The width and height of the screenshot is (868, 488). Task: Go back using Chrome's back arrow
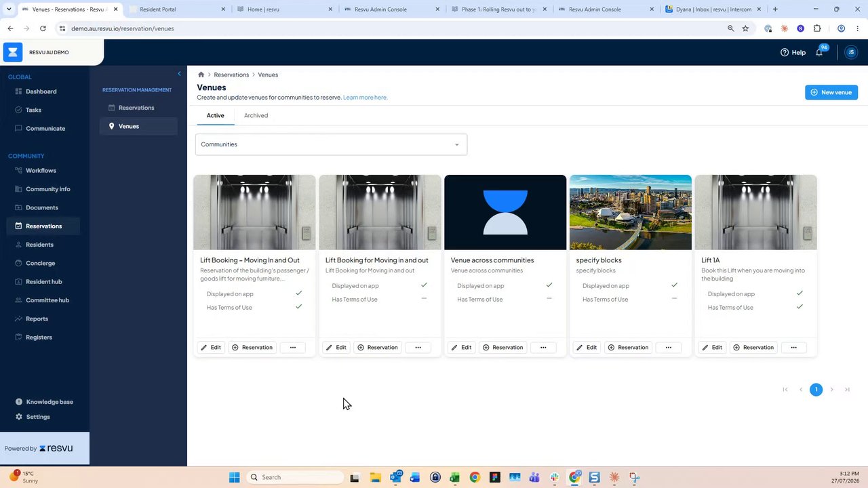tap(10, 28)
